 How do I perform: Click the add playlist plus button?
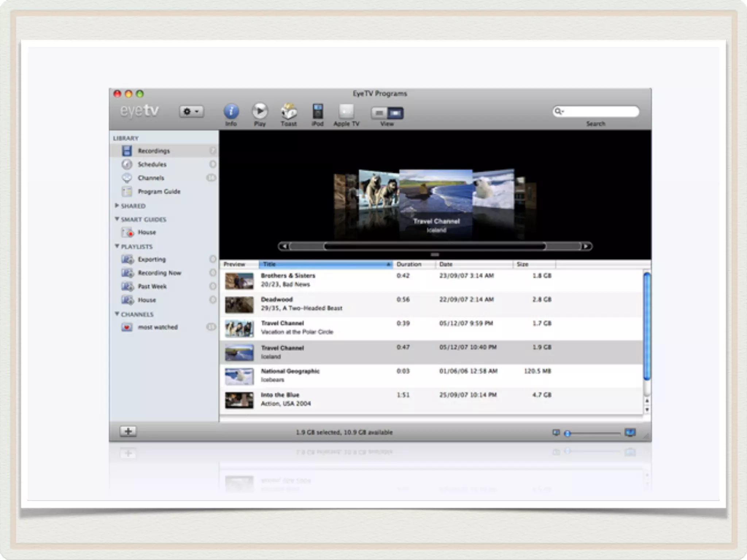pyautogui.click(x=128, y=432)
